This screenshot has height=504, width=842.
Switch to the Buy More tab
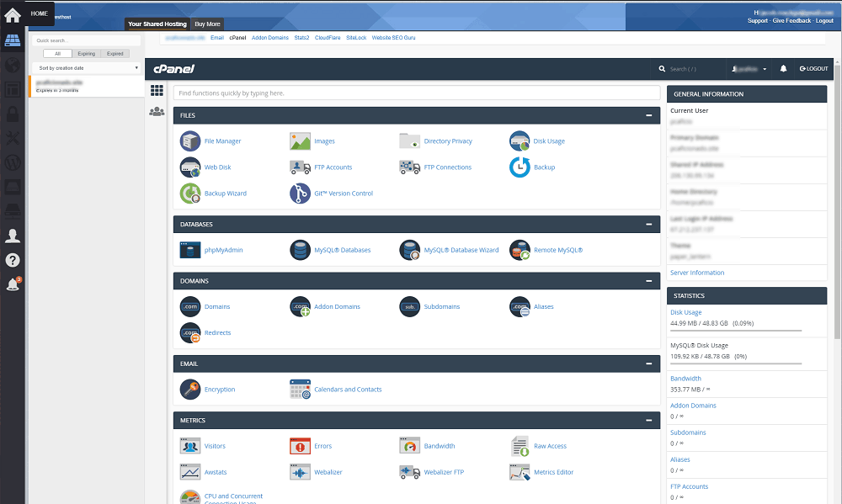pos(207,24)
